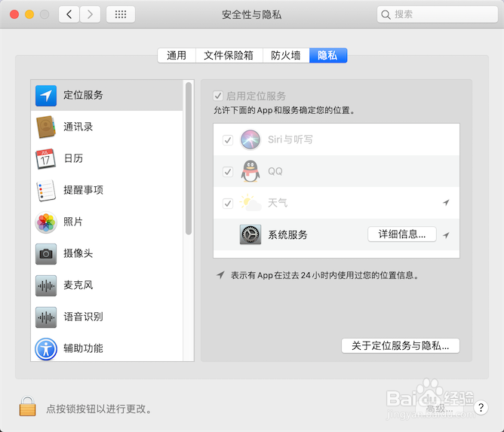Viewport: 504px width, 432px height.
Task: Go back with the left chevron
Action: click(x=69, y=14)
